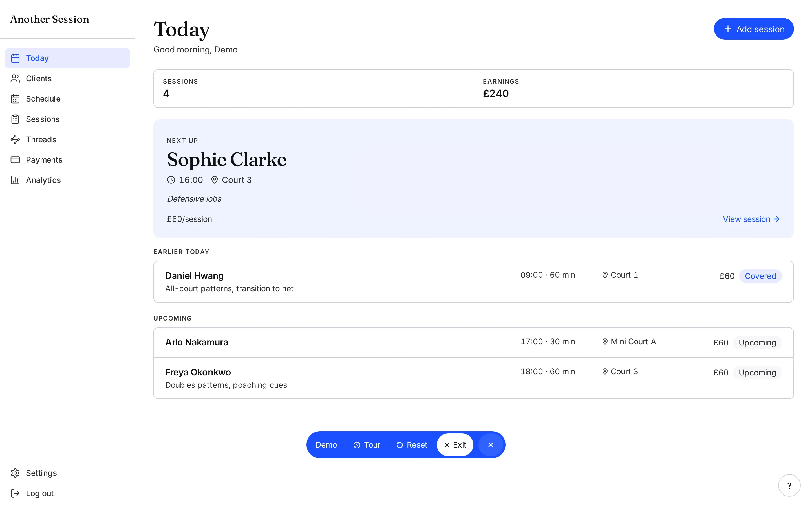The image size is (812, 508).
Task: Open Freya Okonkwo's session row
Action: tap(473, 378)
